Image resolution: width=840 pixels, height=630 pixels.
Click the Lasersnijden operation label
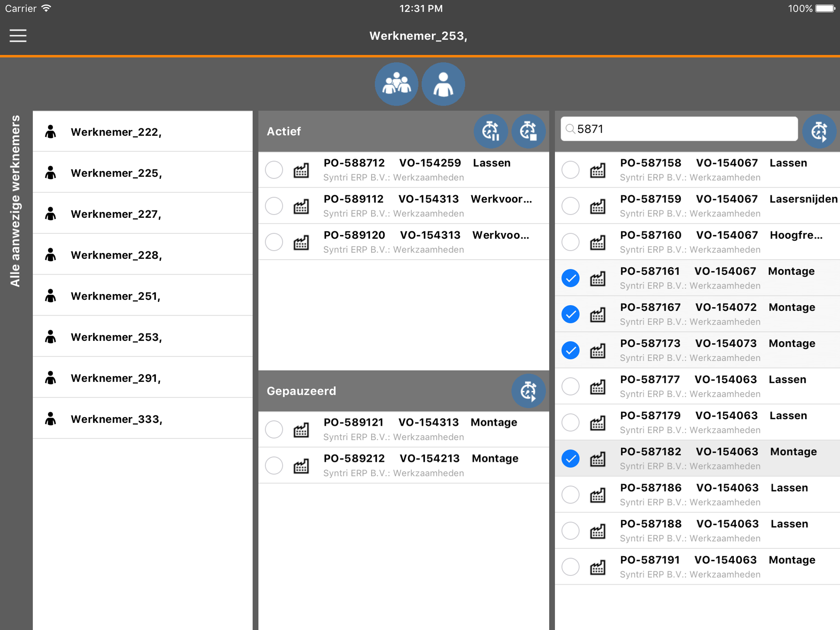803,199
